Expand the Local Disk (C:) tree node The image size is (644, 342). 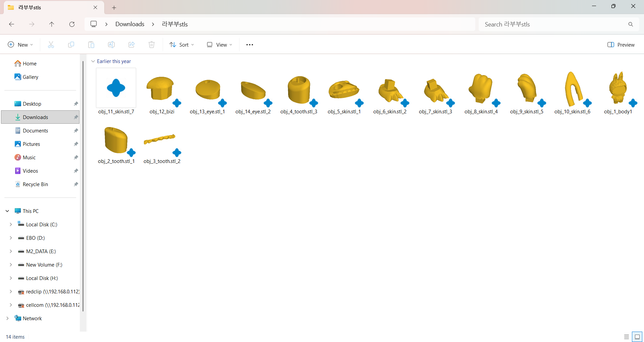coord(11,224)
